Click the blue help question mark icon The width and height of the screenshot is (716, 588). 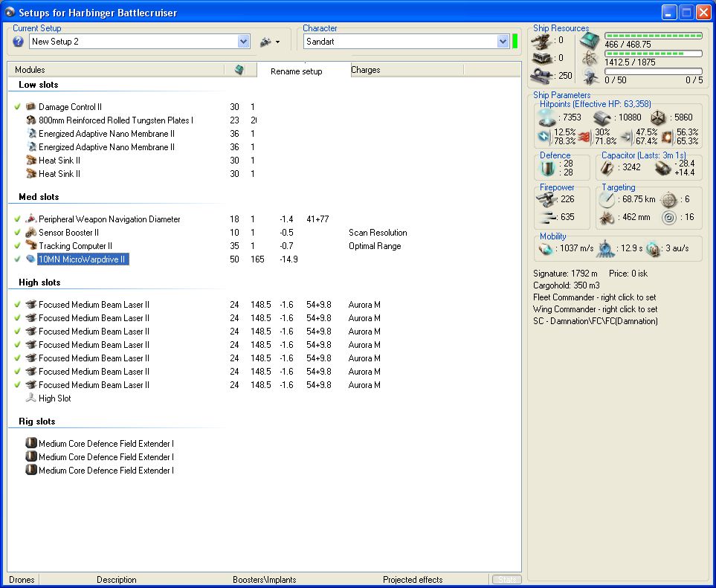click(18, 42)
